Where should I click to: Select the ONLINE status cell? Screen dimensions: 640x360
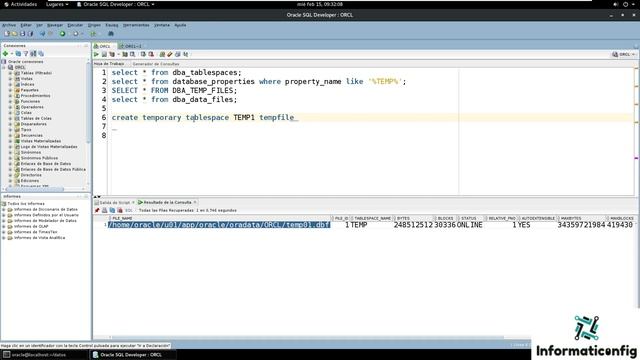[469, 225]
